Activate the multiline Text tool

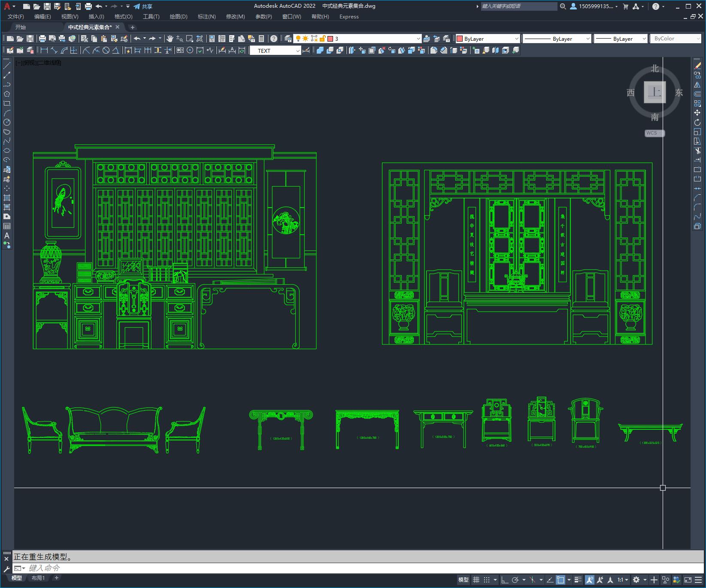tap(7, 235)
